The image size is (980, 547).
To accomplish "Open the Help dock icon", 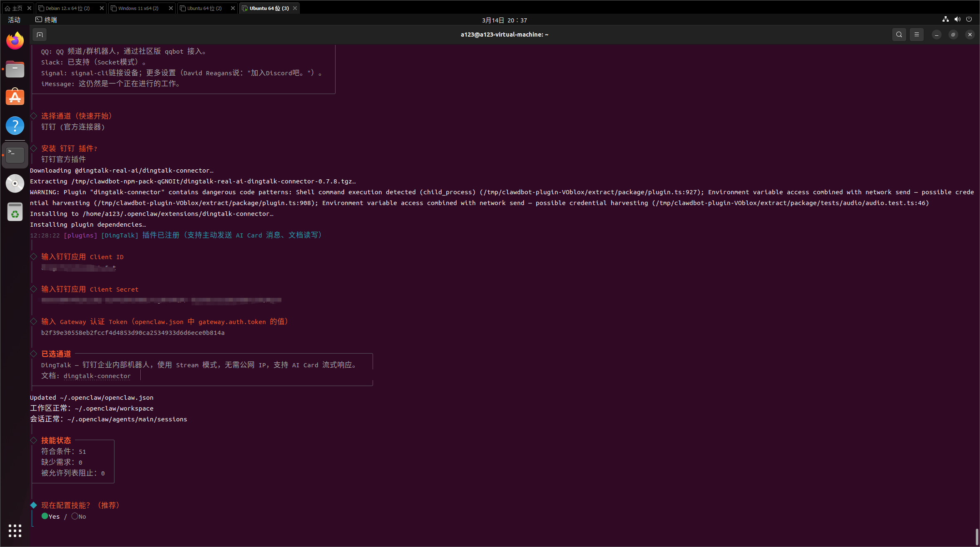I will tap(15, 126).
